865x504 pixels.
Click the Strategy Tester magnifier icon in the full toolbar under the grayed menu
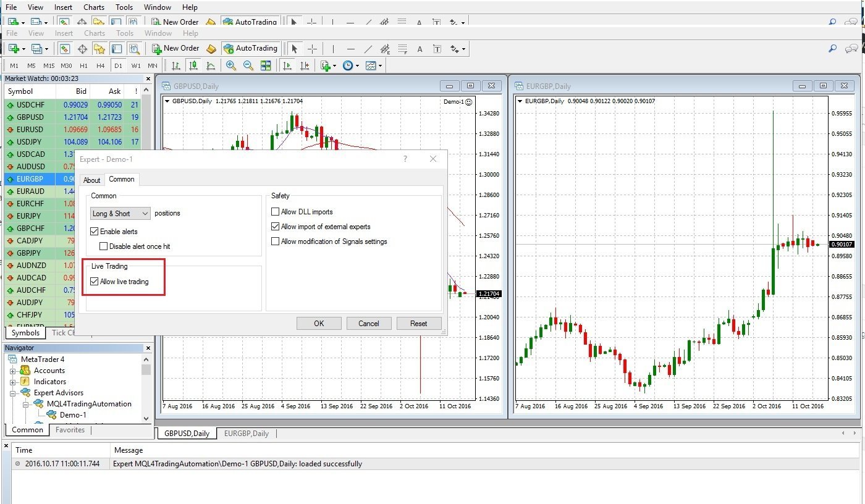pos(134,48)
